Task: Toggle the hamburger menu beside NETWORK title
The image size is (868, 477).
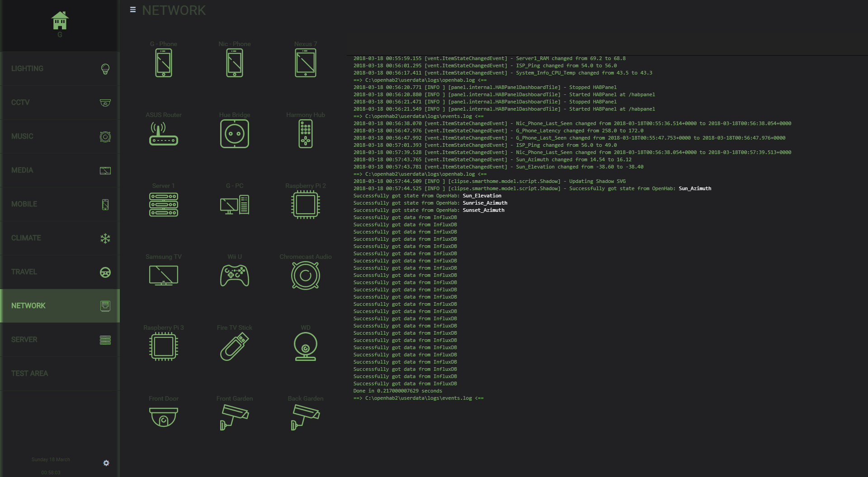Action: tap(133, 9)
